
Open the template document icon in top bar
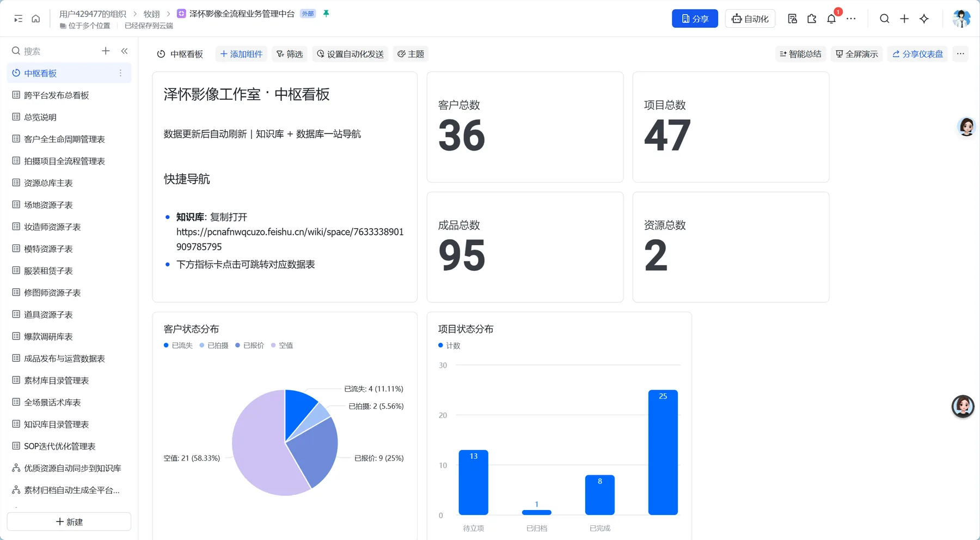(x=792, y=19)
